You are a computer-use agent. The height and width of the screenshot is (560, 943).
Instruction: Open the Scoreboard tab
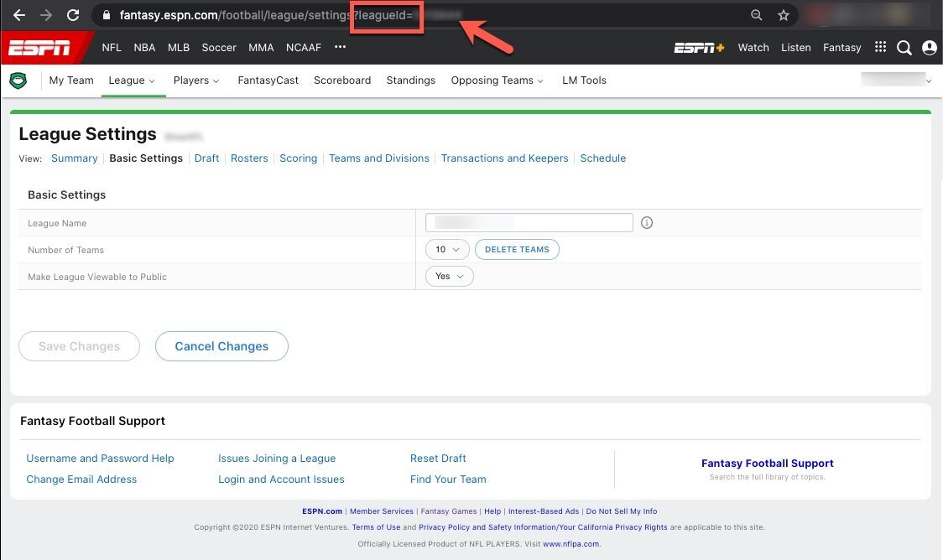click(x=342, y=80)
